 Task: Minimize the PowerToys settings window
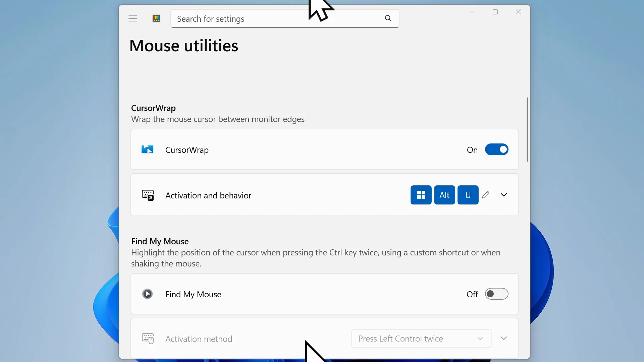point(472,12)
